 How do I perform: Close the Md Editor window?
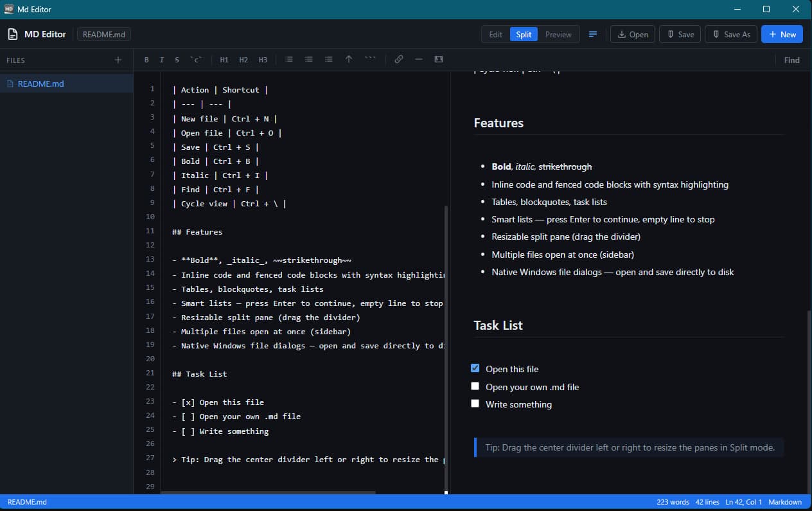[x=797, y=9]
